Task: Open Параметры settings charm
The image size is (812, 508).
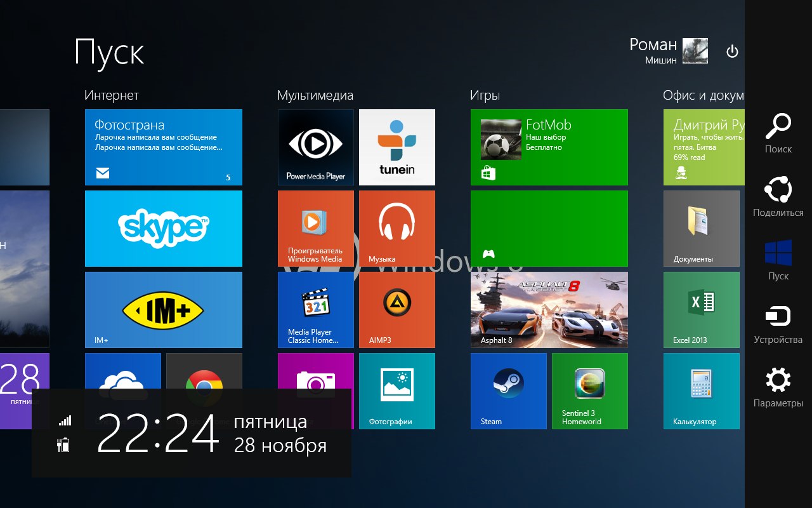Action: click(778, 387)
